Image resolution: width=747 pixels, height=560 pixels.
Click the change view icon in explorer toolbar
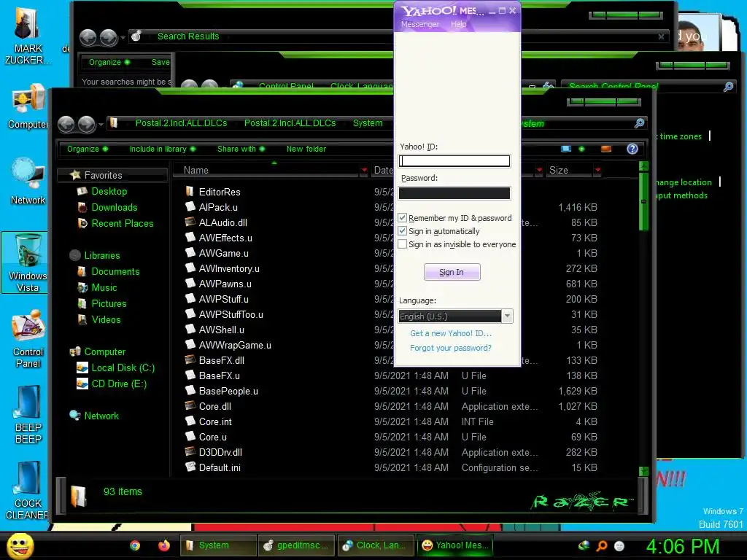566,149
